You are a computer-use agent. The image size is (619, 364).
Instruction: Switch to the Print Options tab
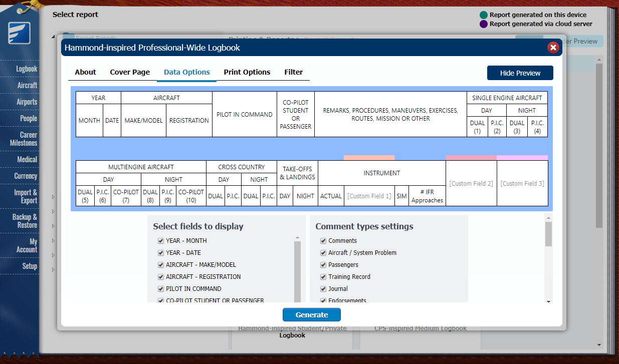[247, 72]
